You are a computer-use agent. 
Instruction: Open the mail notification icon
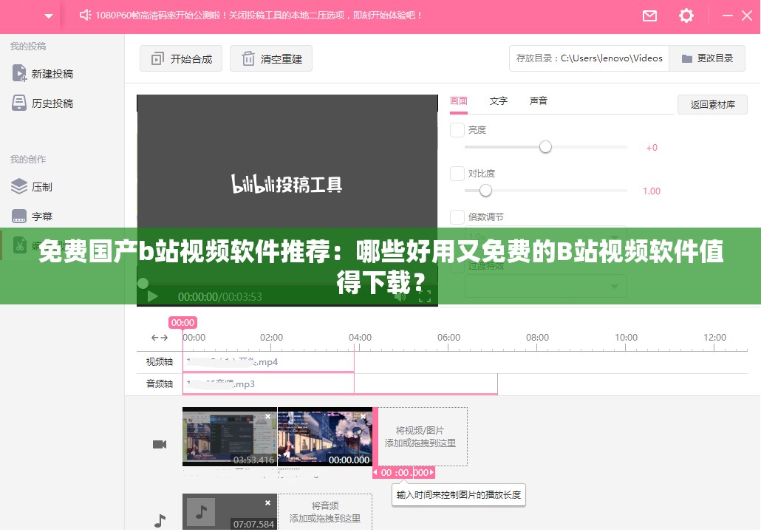pos(649,16)
